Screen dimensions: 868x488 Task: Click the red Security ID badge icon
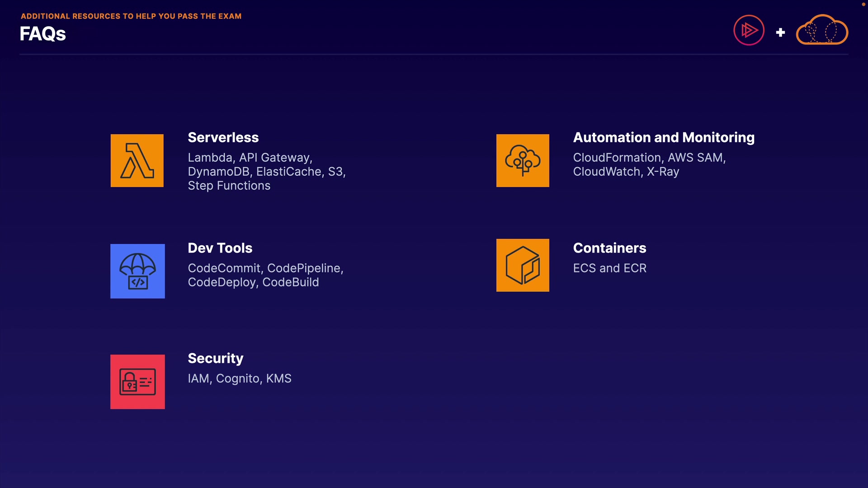137,382
